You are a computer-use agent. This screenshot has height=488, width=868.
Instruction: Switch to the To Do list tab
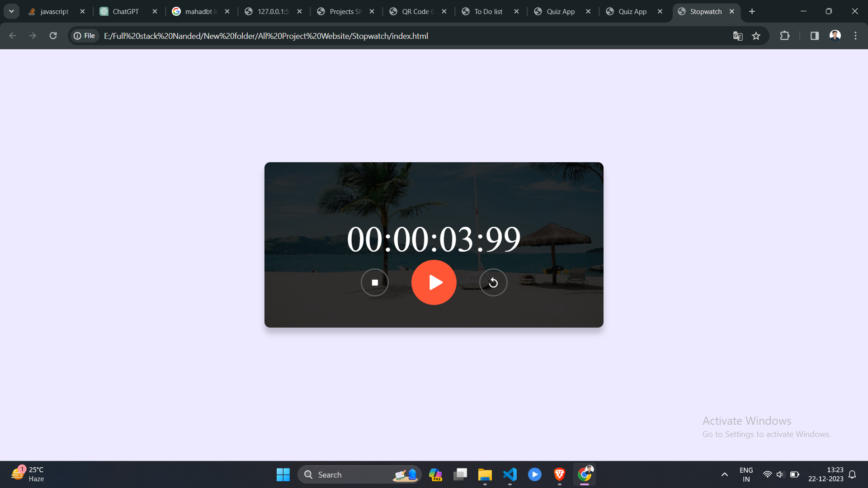coord(488,11)
